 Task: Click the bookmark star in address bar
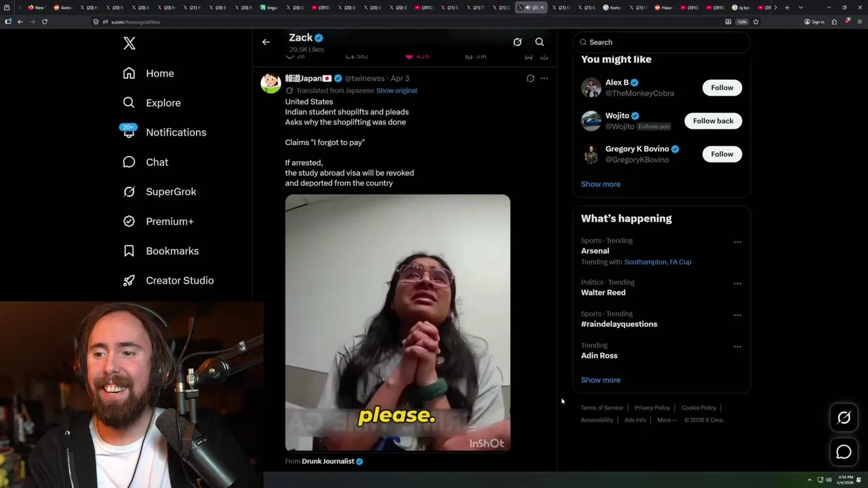755,22
